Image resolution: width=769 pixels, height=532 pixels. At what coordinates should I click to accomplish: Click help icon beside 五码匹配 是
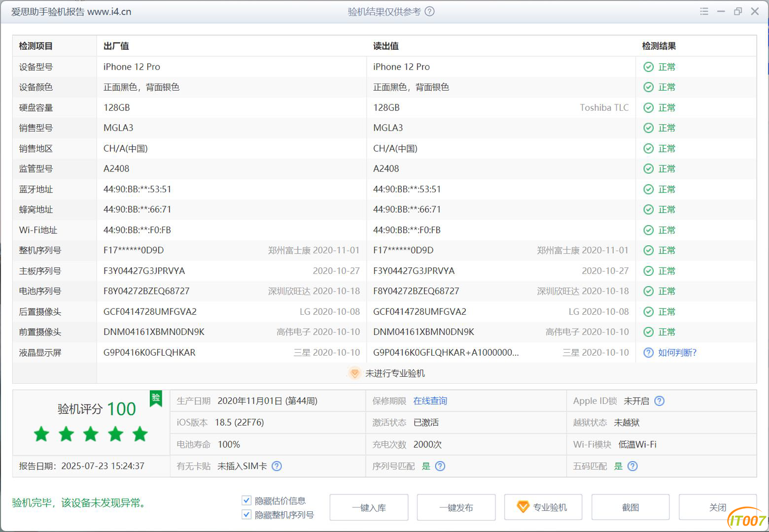(632, 466)
